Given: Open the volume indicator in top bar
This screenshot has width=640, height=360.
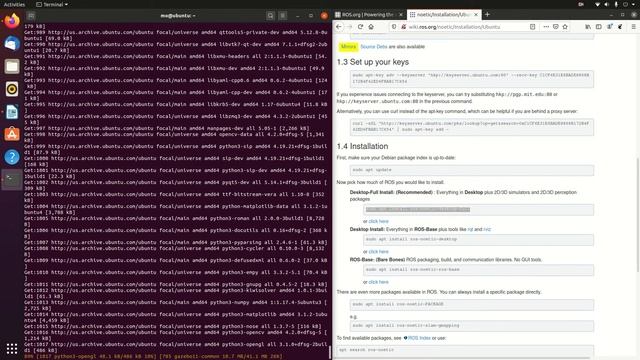Looking at the screenshot, I should coord(607,4).
